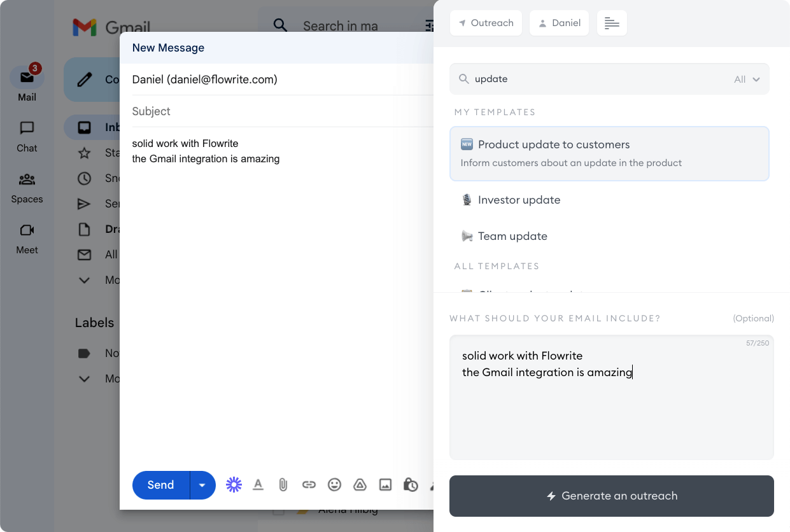Click the compose pencil icon
The height and width of the screenshot is (532, 790).
click(85, 80)
